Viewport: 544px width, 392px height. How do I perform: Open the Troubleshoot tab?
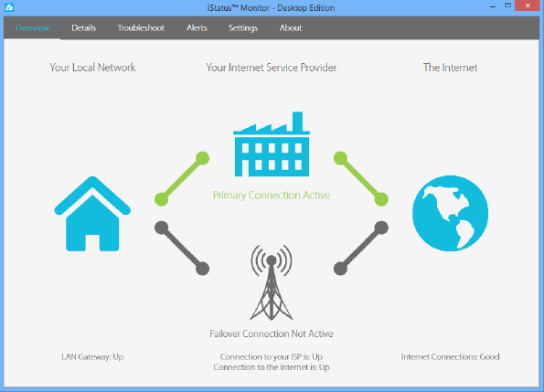[x=141, y=28]
